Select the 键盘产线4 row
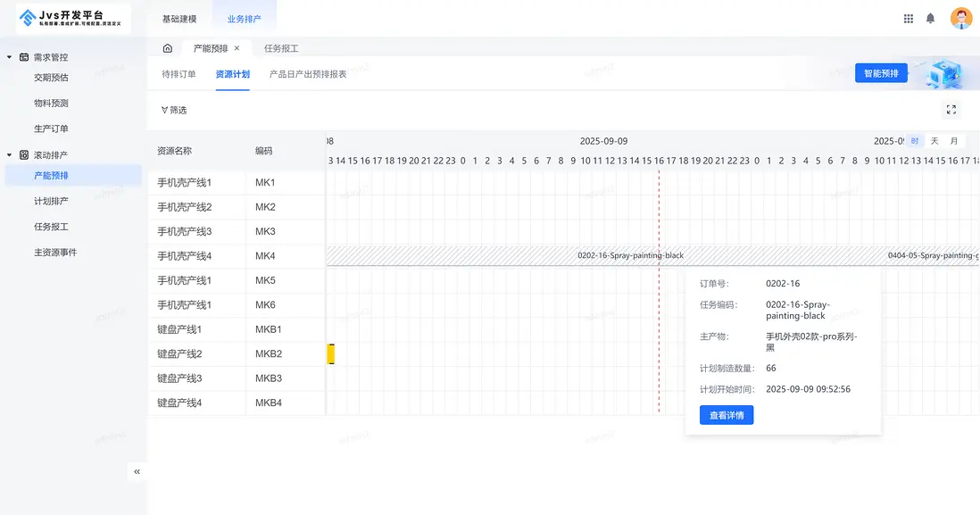Viewport: 980px width, 515px height. 237,403
